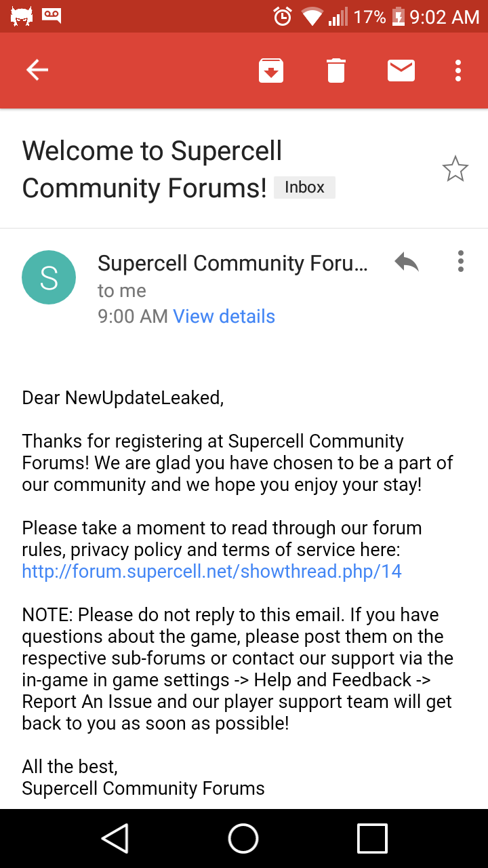The height and width of the screenshot is (868, 488).
Task: Archive this email
Action: point(271,70)
